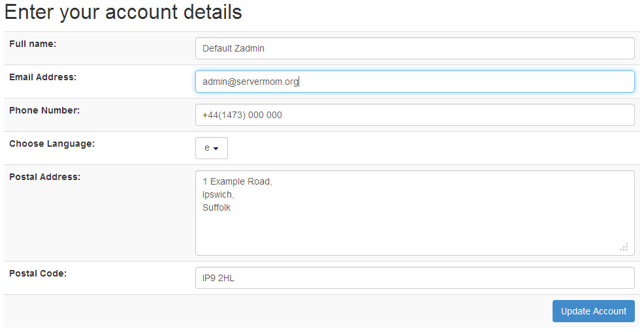The height and width of the screenshot is (332, 644).
Task: Click the "Email Address:" label
Action: point(42,77)
